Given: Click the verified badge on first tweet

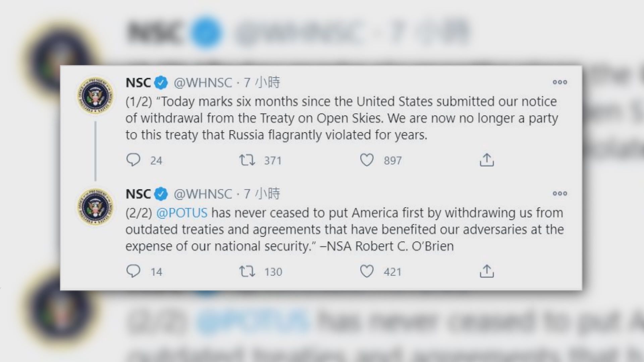Looking at the screenshot, I should (x=161, y=83).
